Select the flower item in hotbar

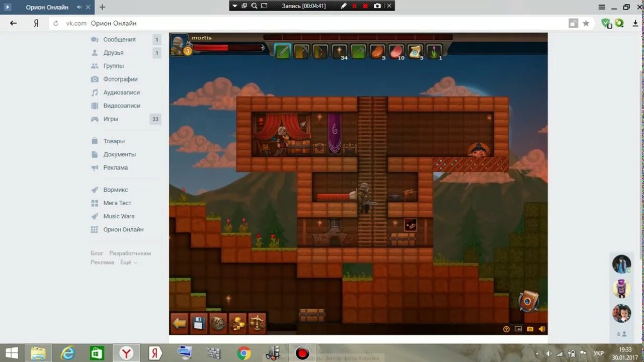coord(434,52)
